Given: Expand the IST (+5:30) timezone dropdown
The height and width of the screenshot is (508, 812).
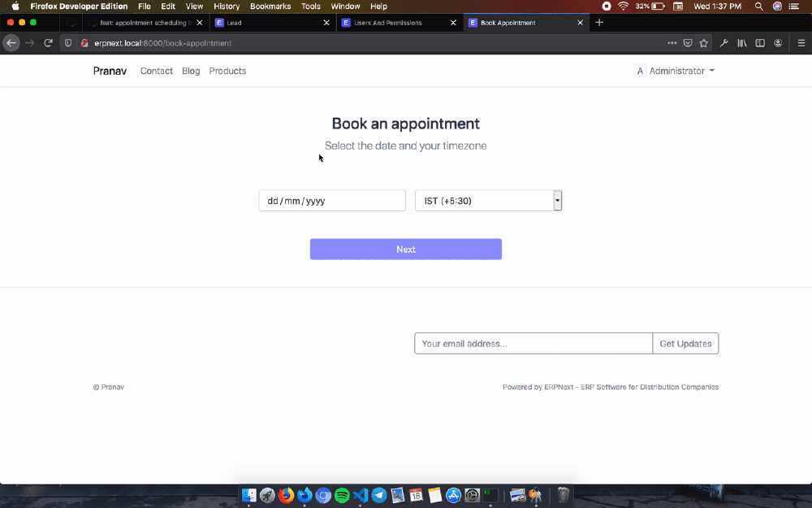Looking at the screenshot, I should click(488, 201).
